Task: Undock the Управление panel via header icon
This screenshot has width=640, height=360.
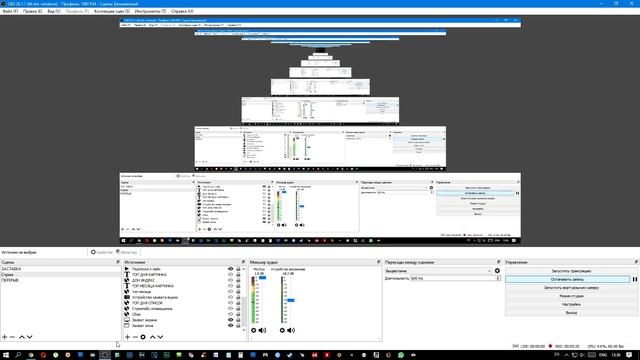Action: 636,262
